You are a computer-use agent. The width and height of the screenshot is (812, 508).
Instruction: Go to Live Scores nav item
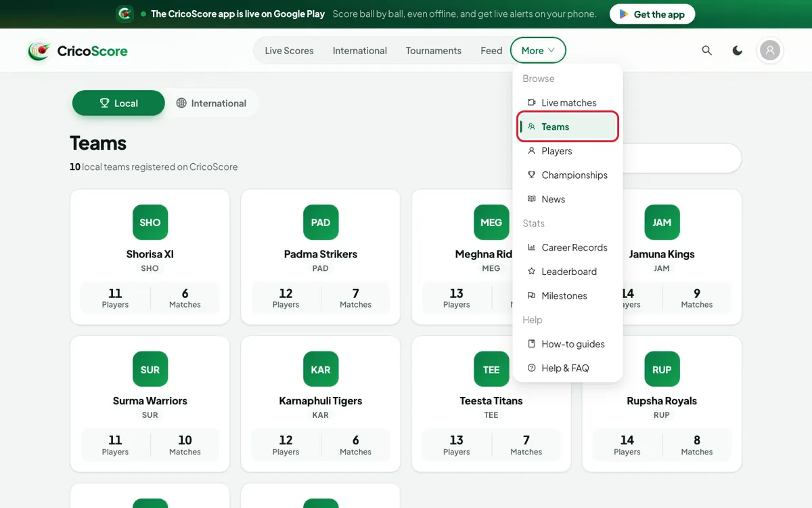tap(289, 51)
